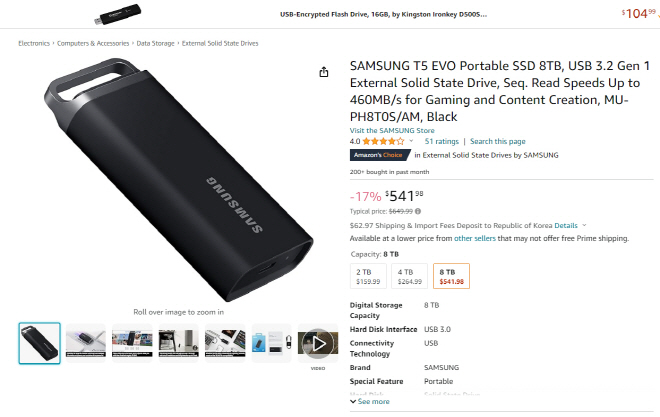
Task: Expand See more product specifications
Action: tap(372, 402)
